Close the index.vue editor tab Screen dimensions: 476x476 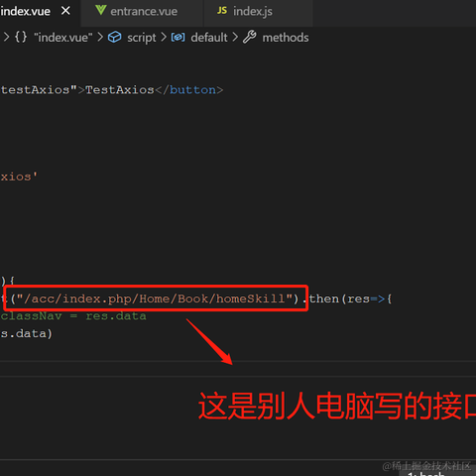pos(65,11)
